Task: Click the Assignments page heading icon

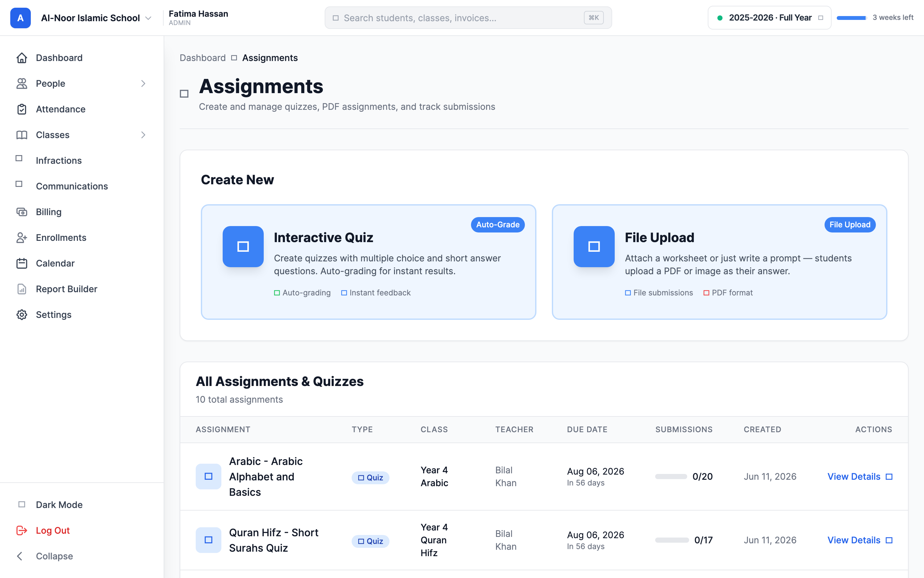Action: tap(184, 93)
